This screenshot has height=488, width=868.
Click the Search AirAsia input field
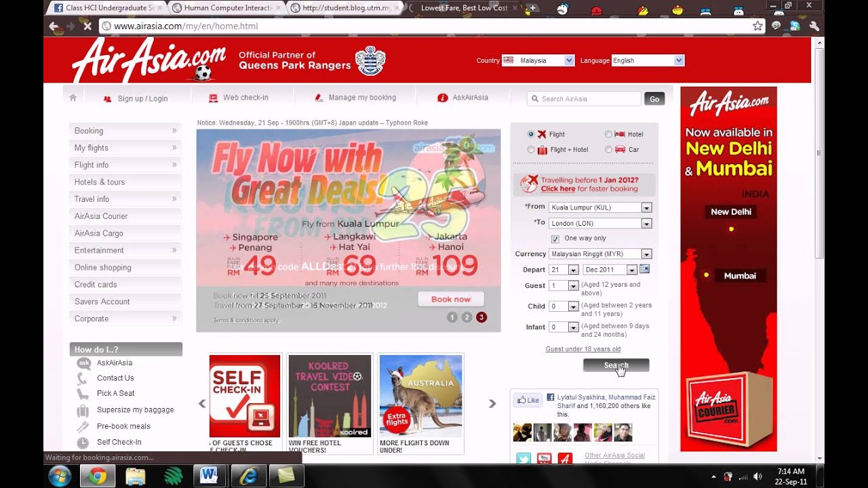584,99
